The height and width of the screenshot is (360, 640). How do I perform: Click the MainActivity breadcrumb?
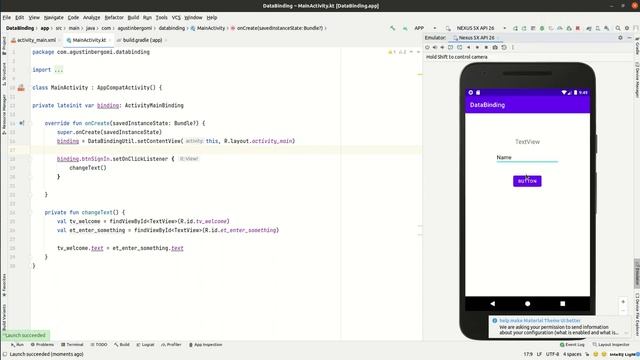pos(208,28)
